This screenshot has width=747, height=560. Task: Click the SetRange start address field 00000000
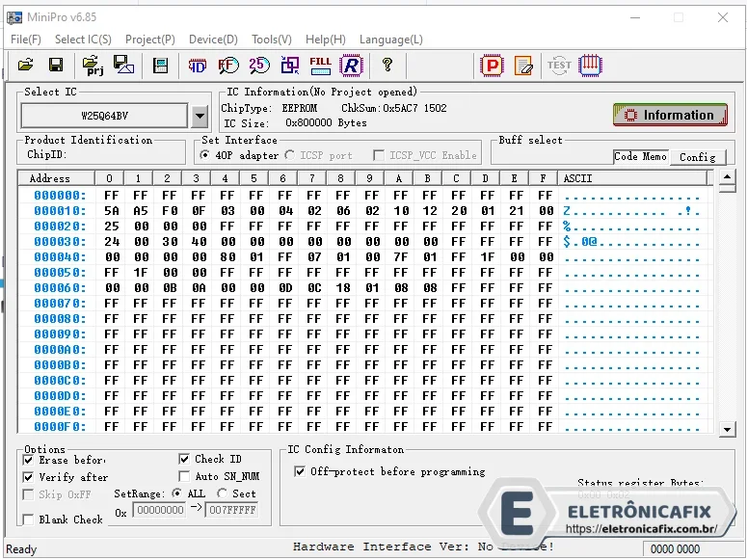(x=160, y=510)
